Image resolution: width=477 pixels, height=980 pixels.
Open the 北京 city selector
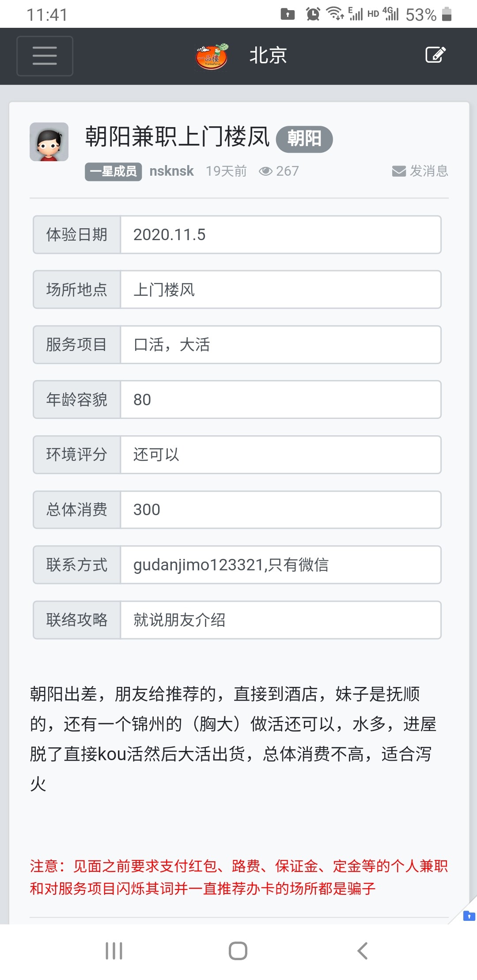[267, 55]
